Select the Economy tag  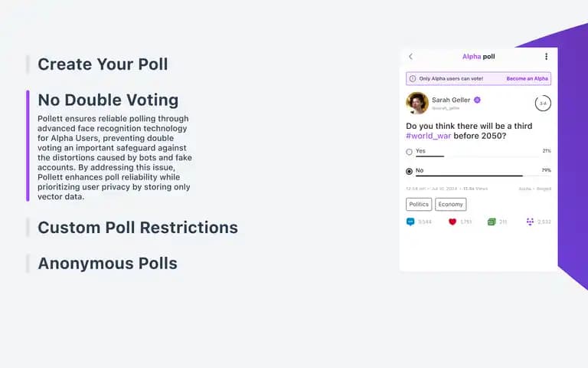[450, 204]
